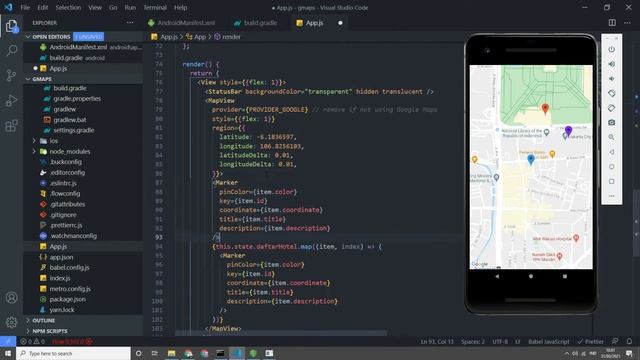
Task: Open the Accounts menu icon
Action: (11, 298)
